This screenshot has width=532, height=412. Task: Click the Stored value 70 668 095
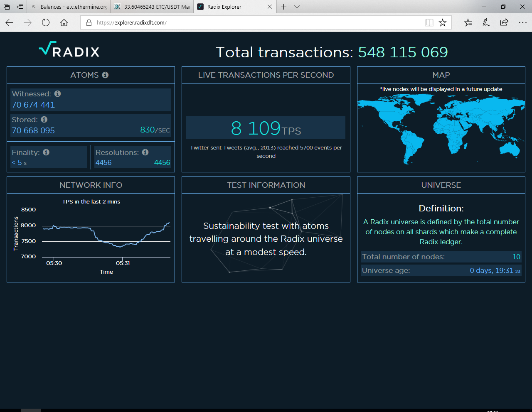[x=33, y=130]
